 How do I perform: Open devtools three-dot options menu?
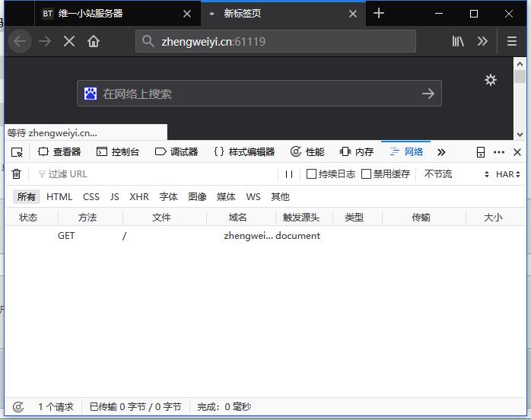click(499, 152)
